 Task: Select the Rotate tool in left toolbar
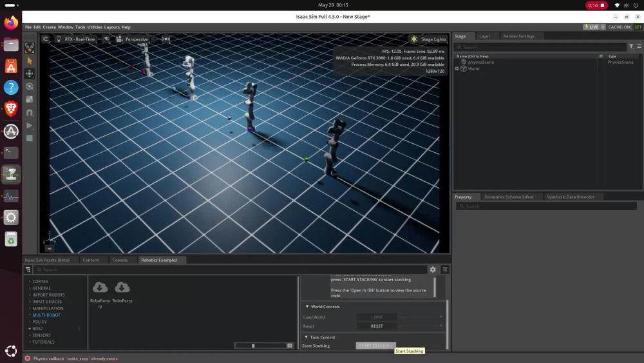pos(30,86)
